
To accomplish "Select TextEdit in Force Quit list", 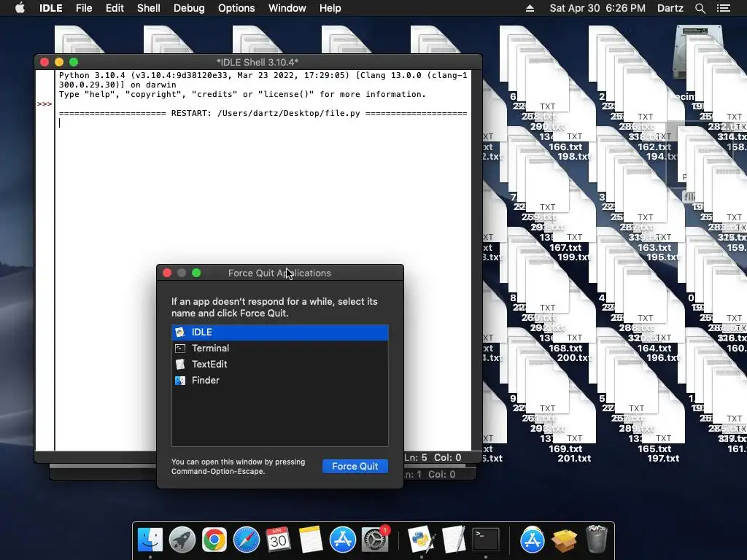I will [x=280, y=365].
